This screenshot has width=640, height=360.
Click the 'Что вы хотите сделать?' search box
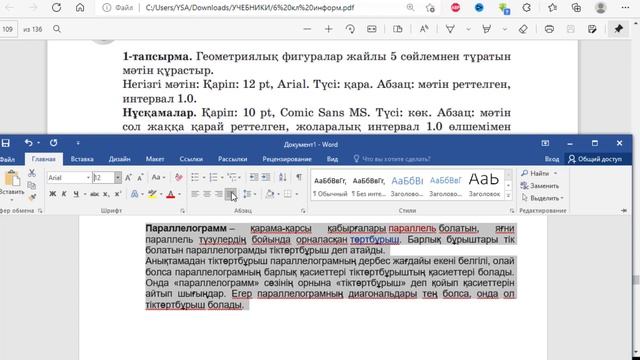click(392, 159)
